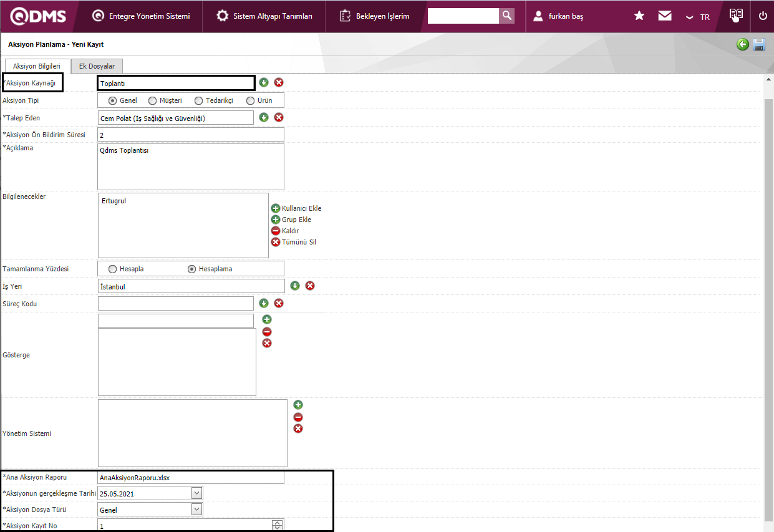Open the mail envelope icon
Screen dimensions: 774x532
[665, 16]
